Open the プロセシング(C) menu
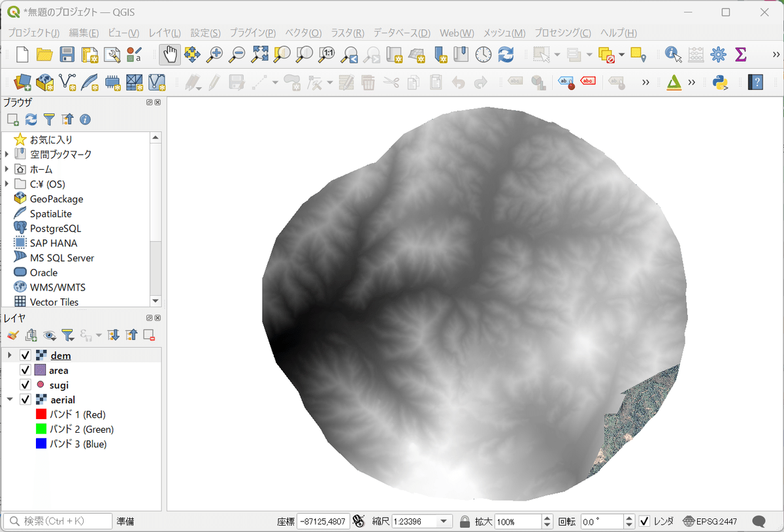784x532 pixels. click(x=563, y=33)
